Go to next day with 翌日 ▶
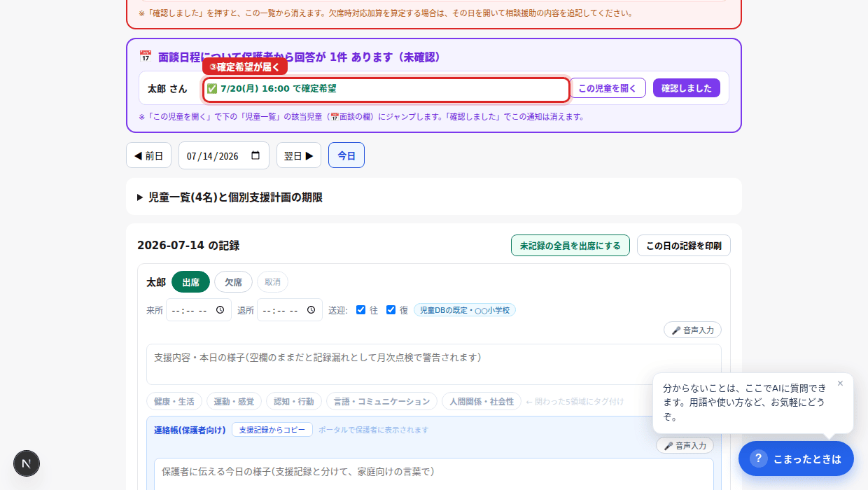This screenshot has width=868, height=490. 299,155
